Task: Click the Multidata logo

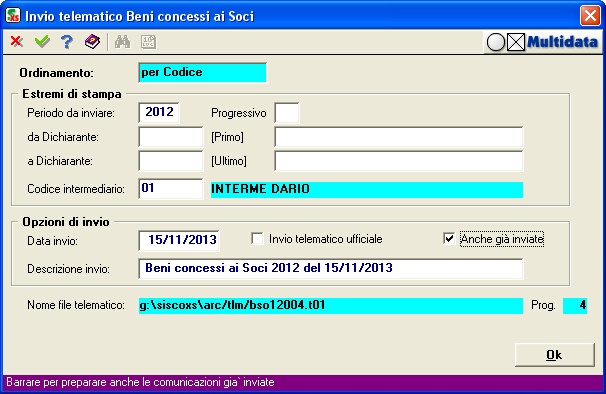Action: (x=542, y=42)
